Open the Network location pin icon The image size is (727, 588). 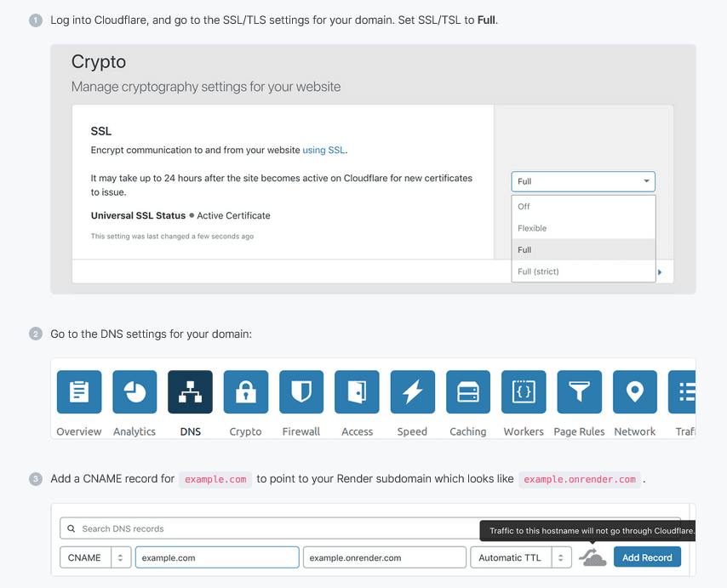[635, 392]
